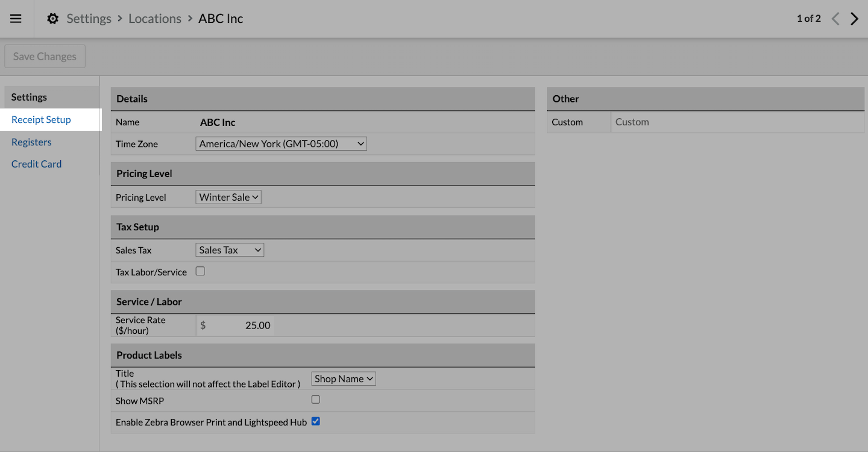The width and height of the screenshot is (868, 452).
Task: Change the product label Title dropdown
Action: pyautogui.click(x=344, y=378)
